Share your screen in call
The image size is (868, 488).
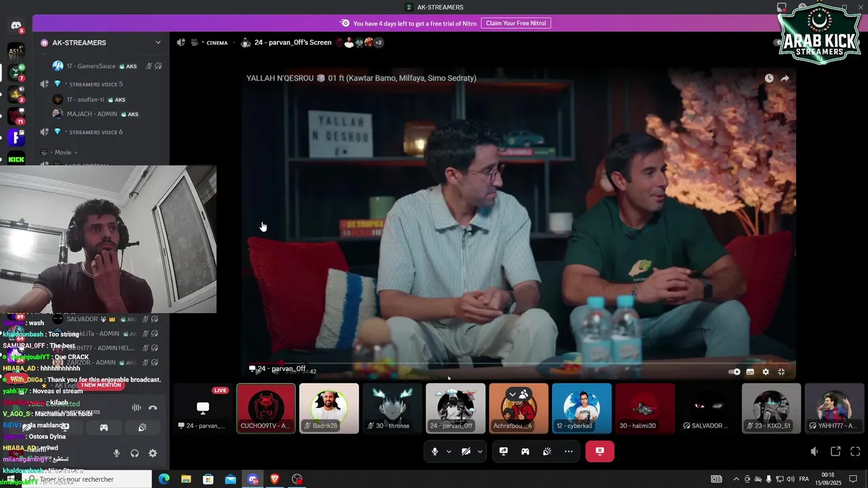click(504, 451)
